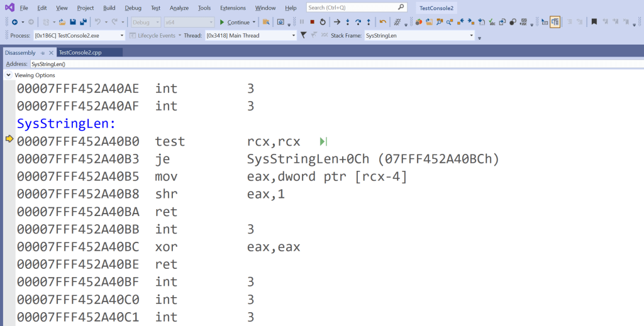The height and width of the screenshot is (326, 644).
Task: Click the green Continue debugging button
Action: click(x=235, y=22)
